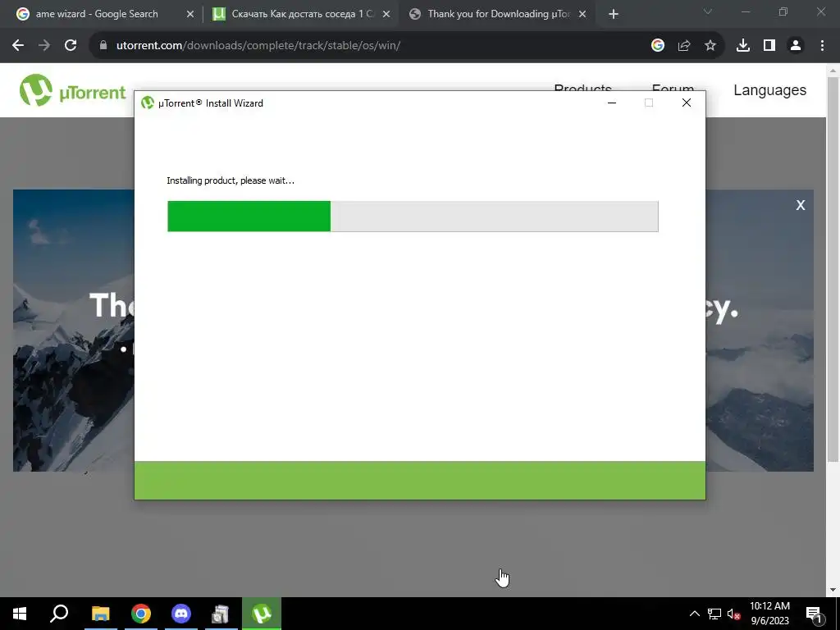Click the µTorrent logo on the webpage
The width and height of the screenshot is (840, 630).
point(73,90)
